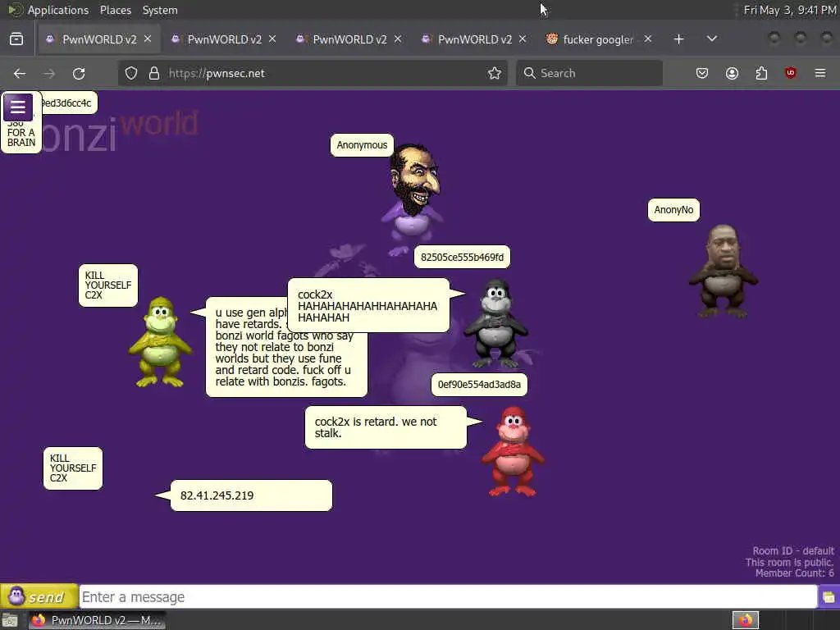Screen dimensions: 840x630
Task: Close the first PwnWORLD v2 tab
Action: pos(148,39)
